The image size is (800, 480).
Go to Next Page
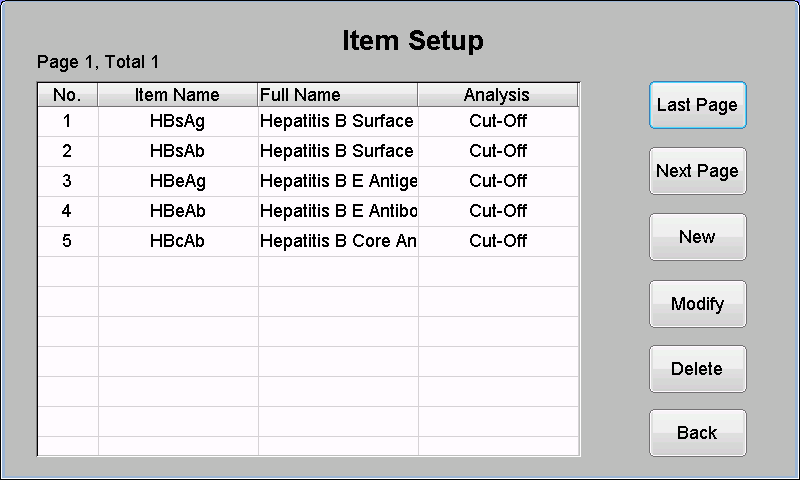pos(697,171)
